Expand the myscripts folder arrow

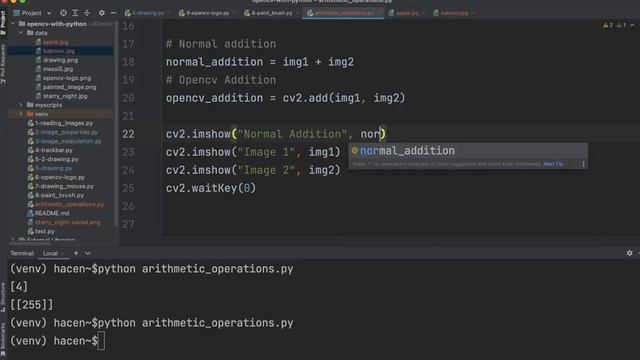click(x=21, y=105)
